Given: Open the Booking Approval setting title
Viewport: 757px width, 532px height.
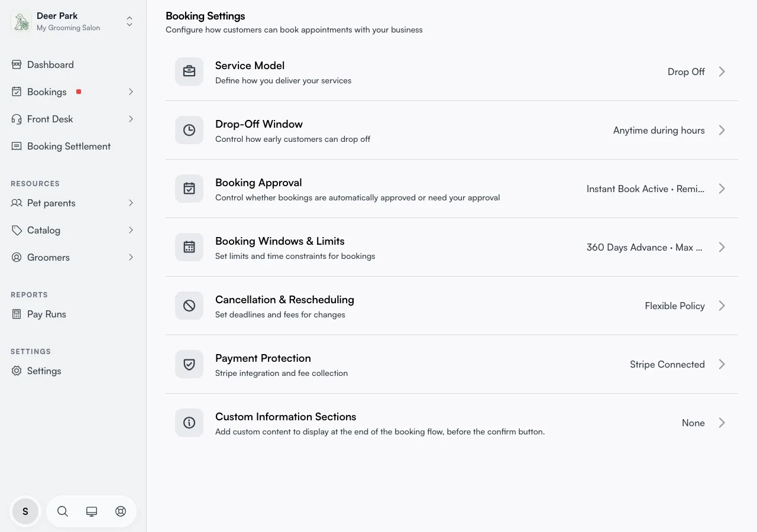Looking at the screenshot, I should 258,183.
